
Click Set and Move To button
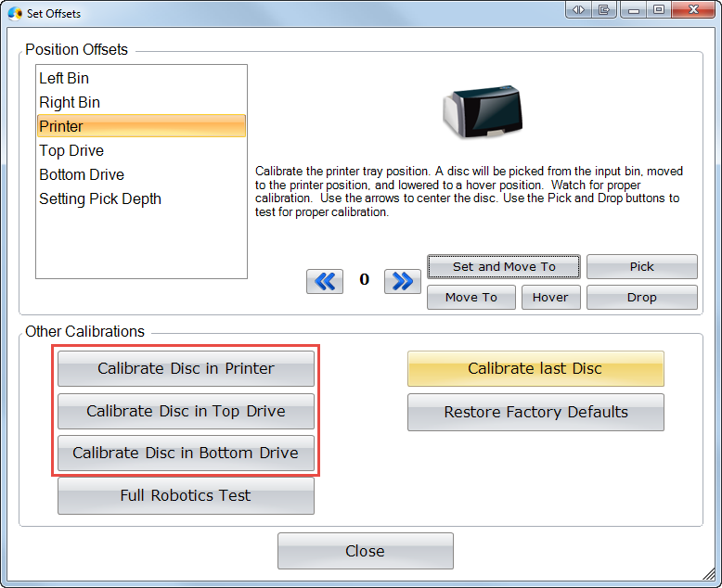(504, 266)
